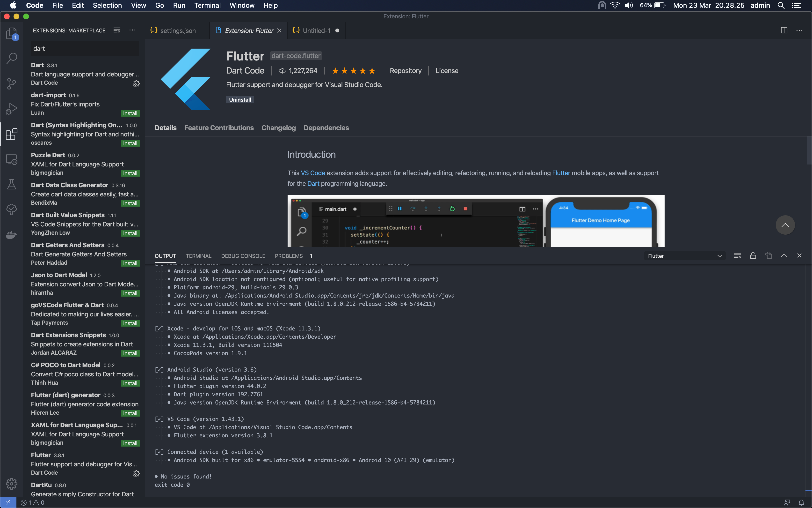Uninstall the Flutter extension
This screenshot has width=812, height=508.
[240, 99]
